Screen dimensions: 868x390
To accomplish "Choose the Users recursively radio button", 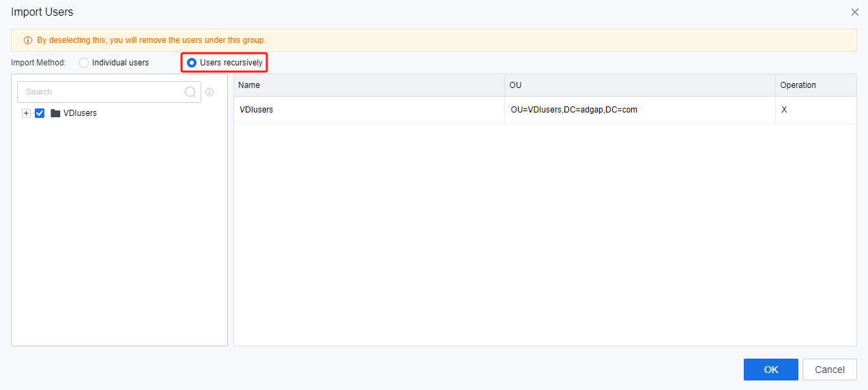I will [x=192, y=63].
